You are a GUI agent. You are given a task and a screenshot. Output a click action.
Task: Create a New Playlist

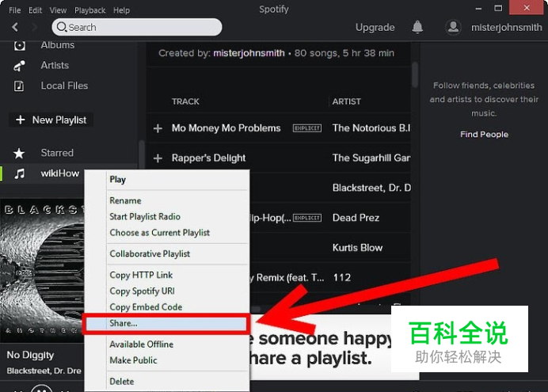(51, 120)
